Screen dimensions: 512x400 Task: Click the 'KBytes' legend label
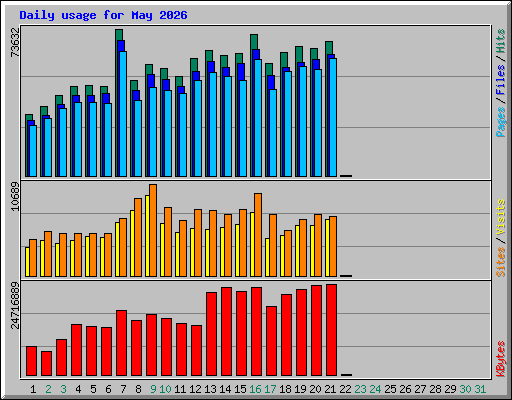(x=501, y=359)
